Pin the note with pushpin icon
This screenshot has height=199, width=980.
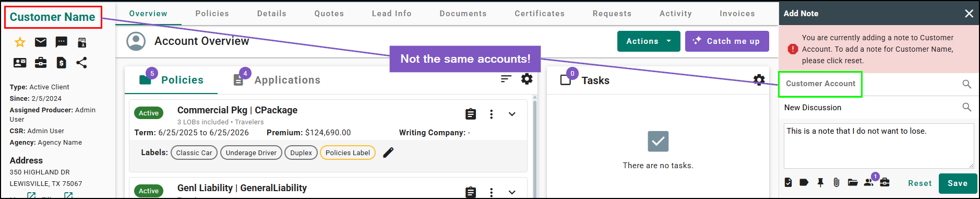click(x=820, y=182)
